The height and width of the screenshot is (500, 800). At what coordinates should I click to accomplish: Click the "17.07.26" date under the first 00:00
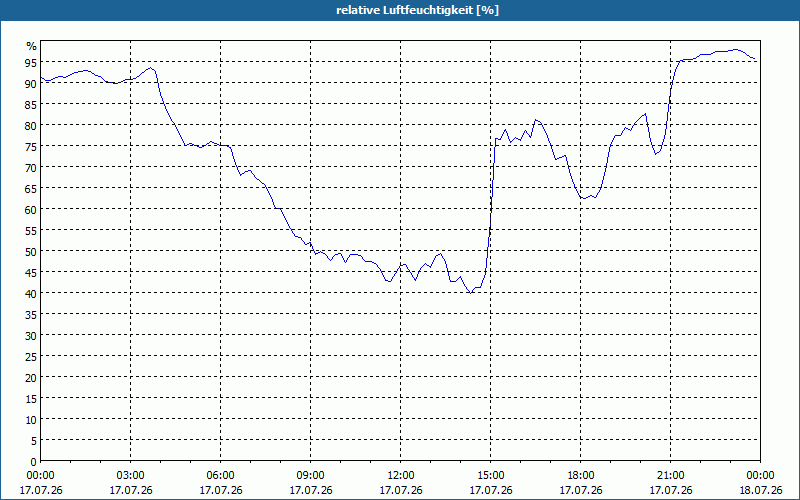[x=41, y=490]
